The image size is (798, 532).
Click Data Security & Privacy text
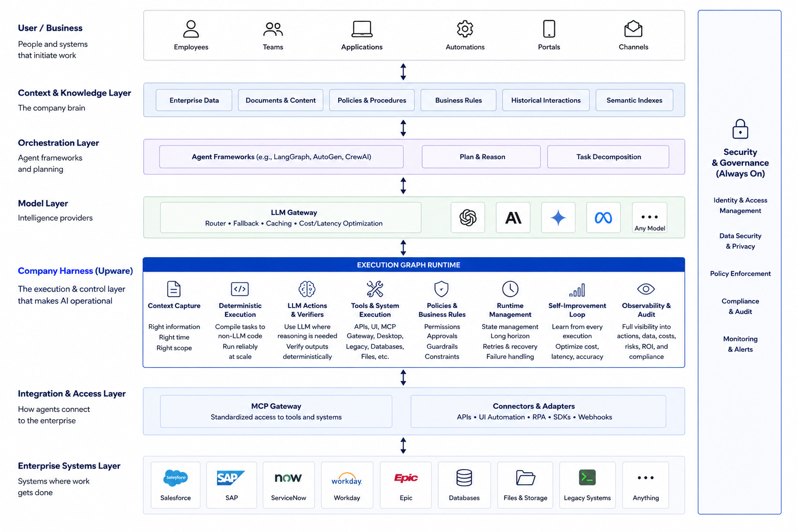740,241
